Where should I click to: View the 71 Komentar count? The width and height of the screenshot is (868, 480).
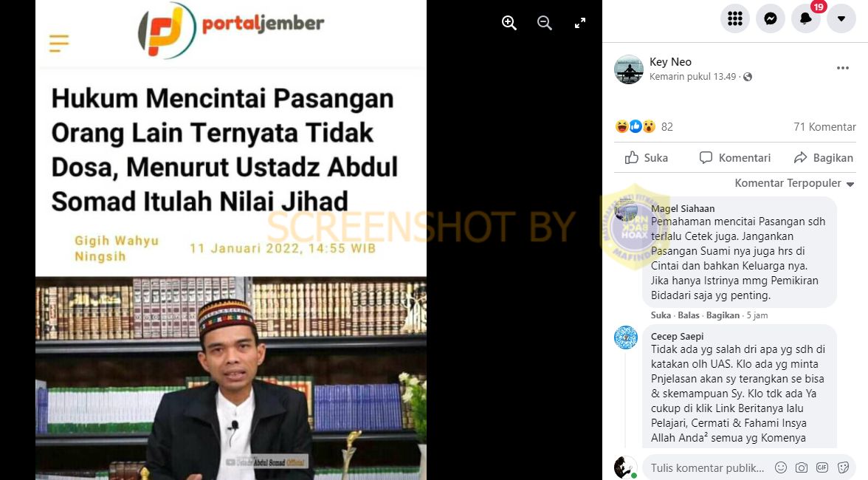(824, 127)
